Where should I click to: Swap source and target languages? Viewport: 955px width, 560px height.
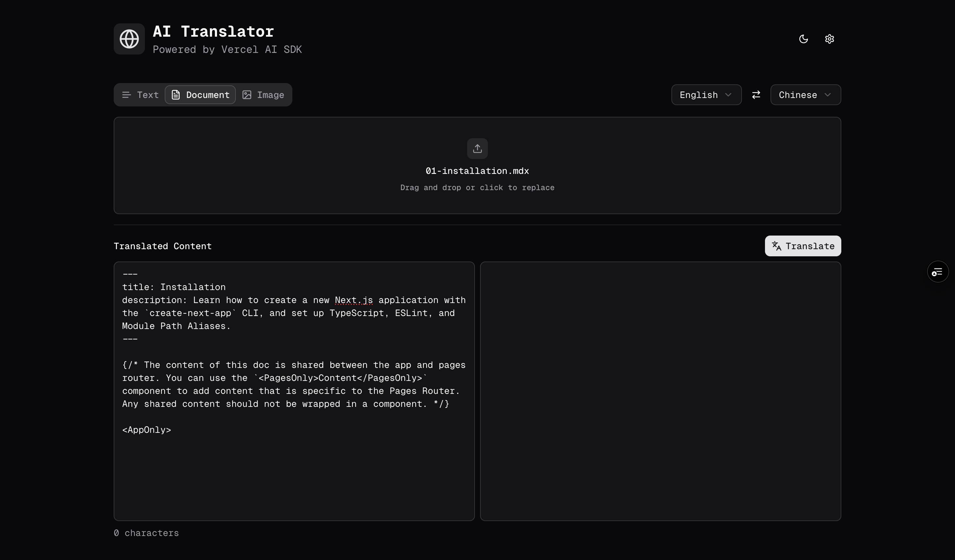(756, 95)
